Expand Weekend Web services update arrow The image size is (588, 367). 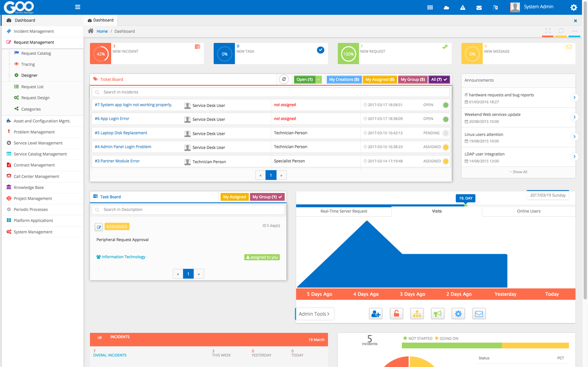(574, 117)
